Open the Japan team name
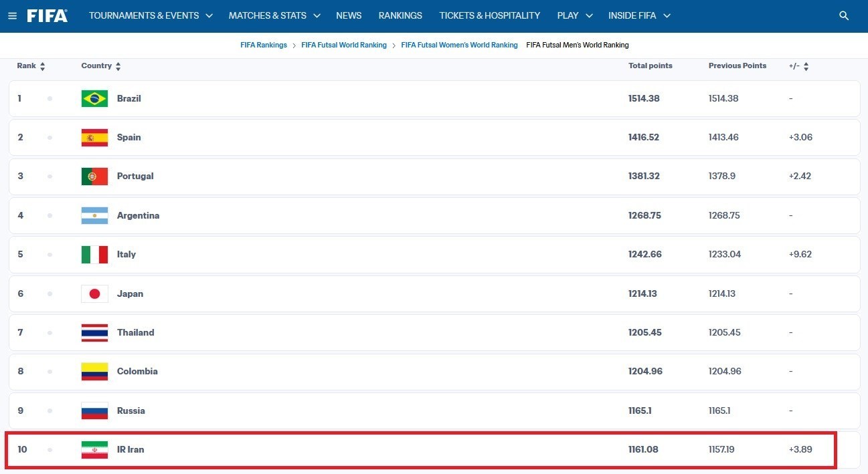This screenshot has height=474, width=868. pos(130,293)
